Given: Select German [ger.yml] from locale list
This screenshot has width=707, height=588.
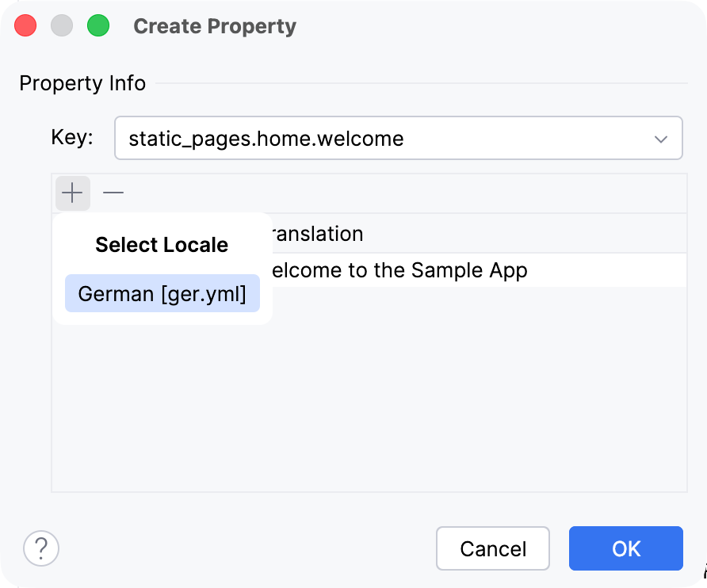Looking at the screenshot, I should (162, 293).
